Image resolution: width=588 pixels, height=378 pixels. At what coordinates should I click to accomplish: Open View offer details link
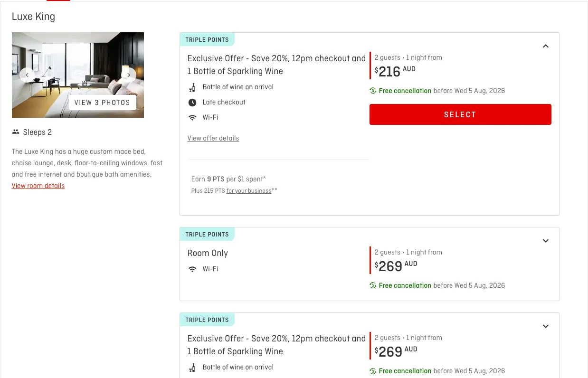(213, 138)
